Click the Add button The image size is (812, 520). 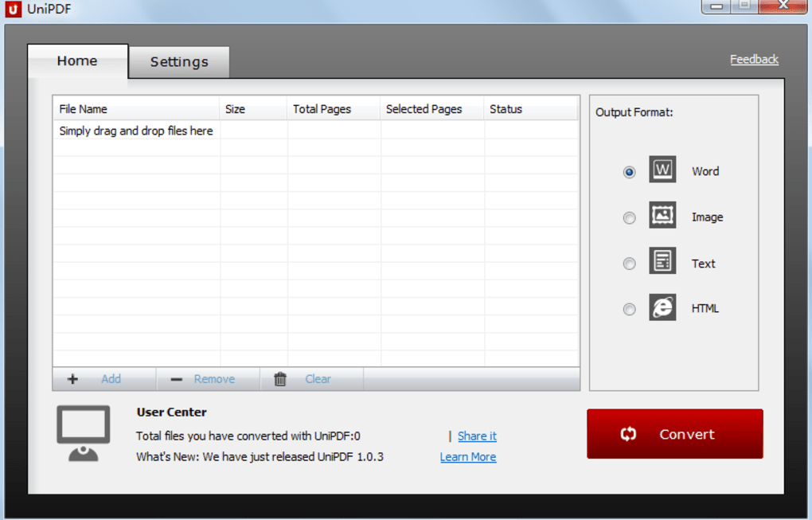(104, 379)
